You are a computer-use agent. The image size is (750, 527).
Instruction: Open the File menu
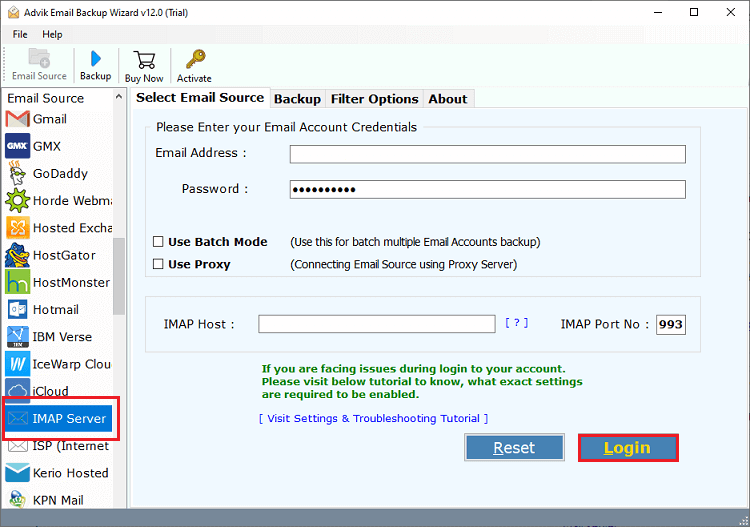click(x=20, y=34)
